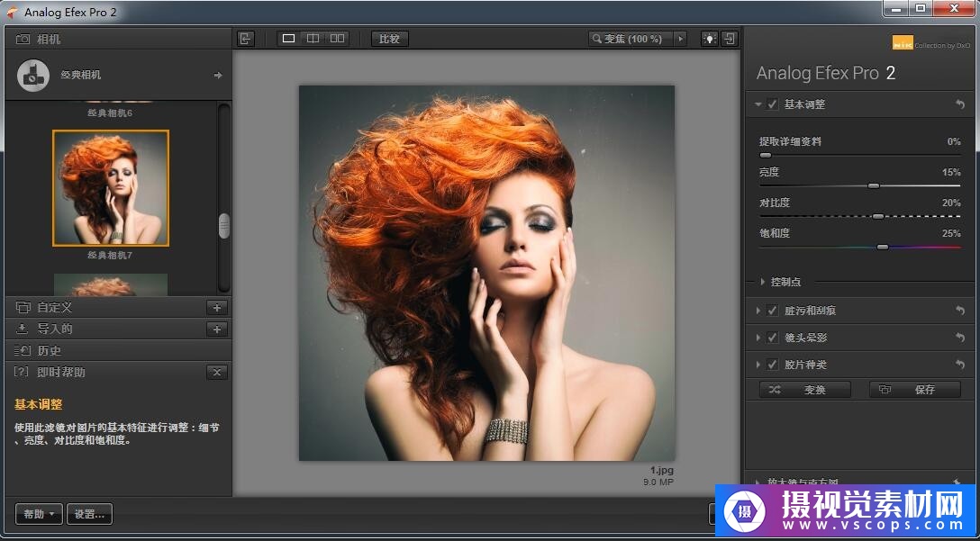Click the round 经典相机 camera tool icon
980x541 pixels.
[x=33, y=76]
